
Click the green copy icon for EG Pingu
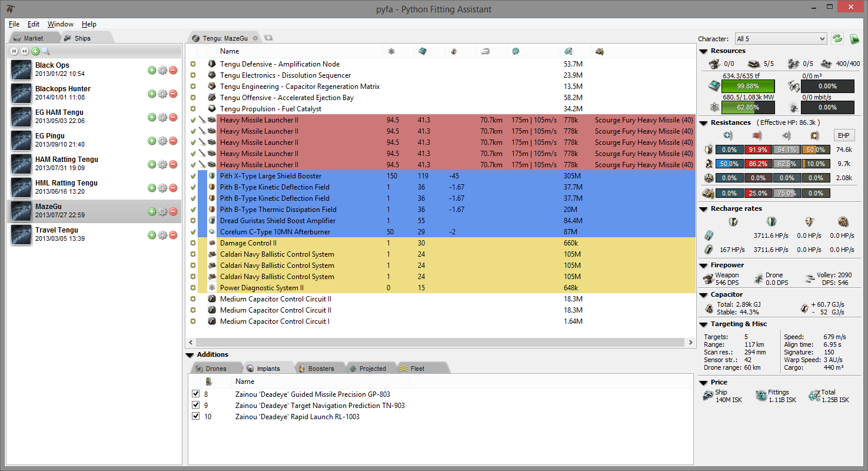(x=152, y=141)
